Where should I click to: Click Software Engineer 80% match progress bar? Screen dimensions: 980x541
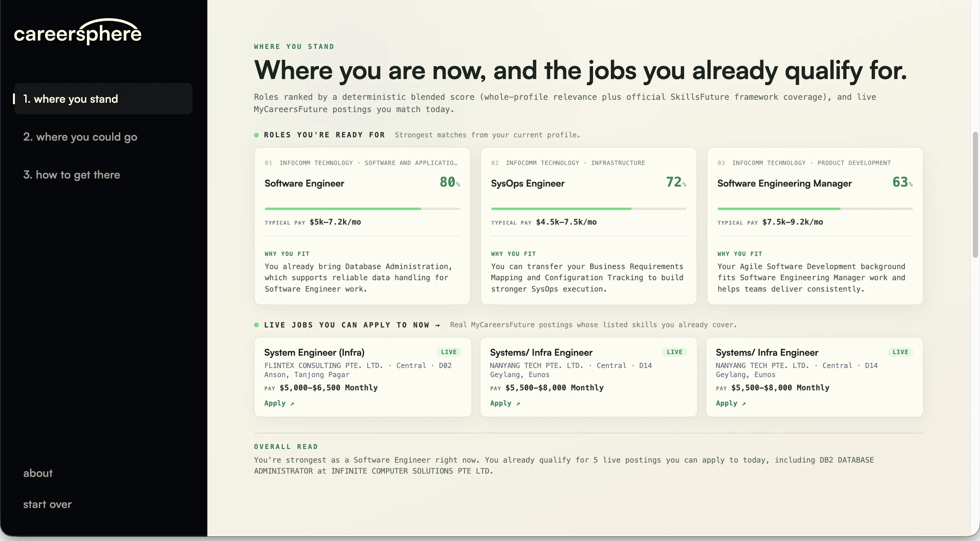coord(362,209)
